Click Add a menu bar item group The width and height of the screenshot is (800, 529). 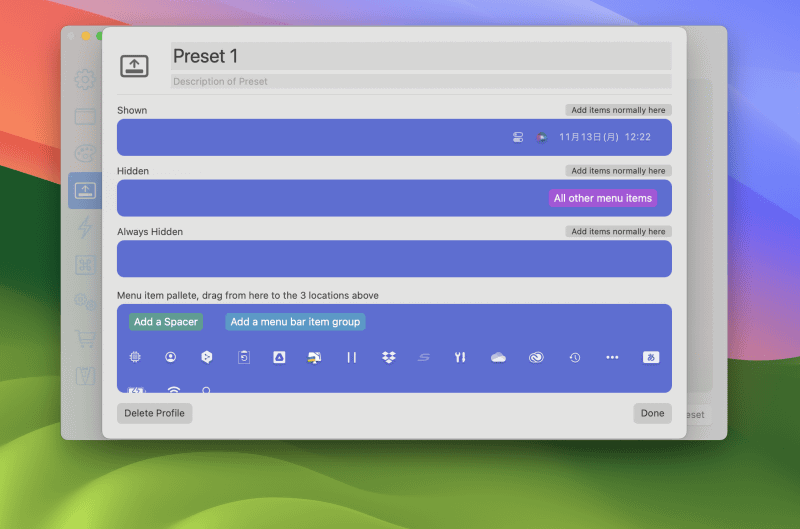(x=295, y=322)
